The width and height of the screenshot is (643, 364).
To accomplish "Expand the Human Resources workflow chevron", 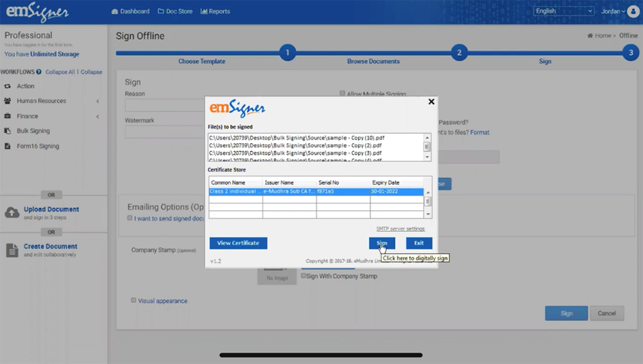I will pos(98,101).
